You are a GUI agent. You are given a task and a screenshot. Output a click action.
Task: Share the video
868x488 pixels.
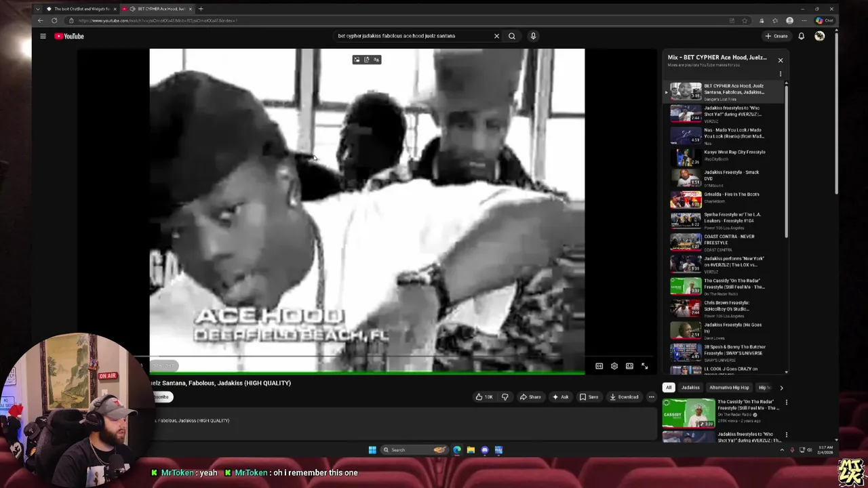pos(530,396)
